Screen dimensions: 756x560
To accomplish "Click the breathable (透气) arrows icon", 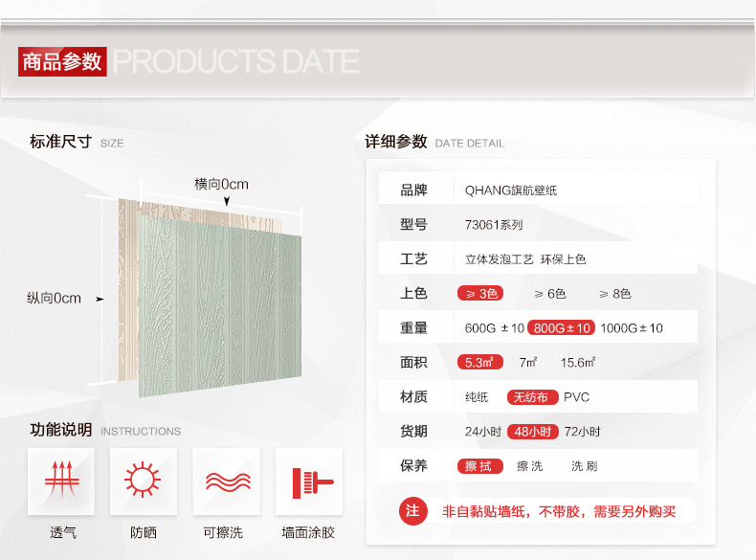I will [61, 481].
